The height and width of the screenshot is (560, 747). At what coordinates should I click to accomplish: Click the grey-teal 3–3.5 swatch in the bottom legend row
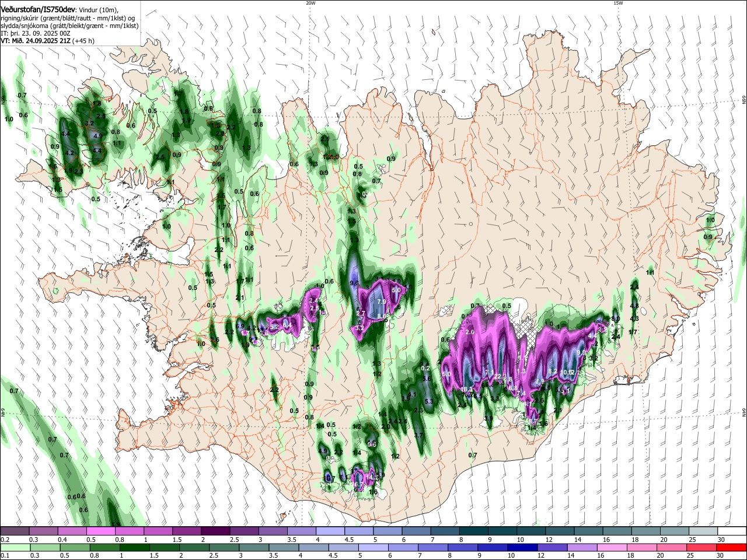253,547
